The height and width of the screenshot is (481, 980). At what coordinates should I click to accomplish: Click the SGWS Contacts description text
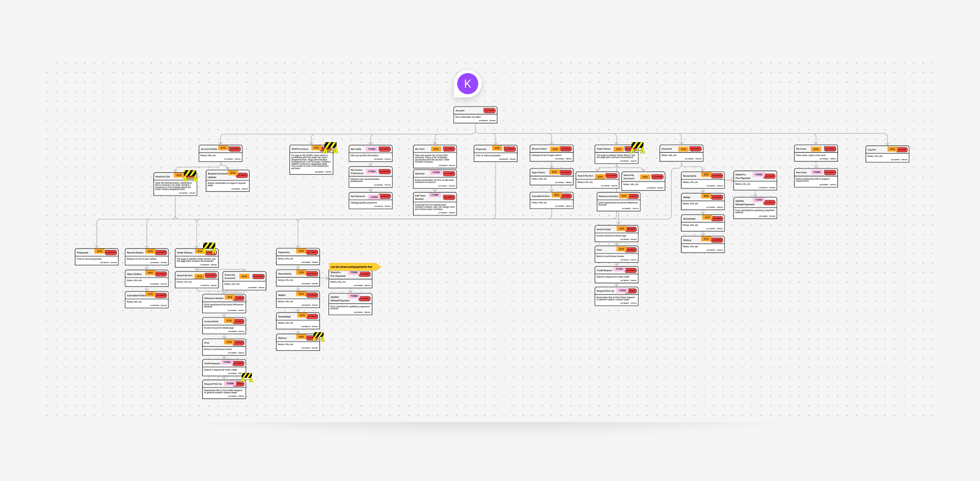tap(310, 161)
